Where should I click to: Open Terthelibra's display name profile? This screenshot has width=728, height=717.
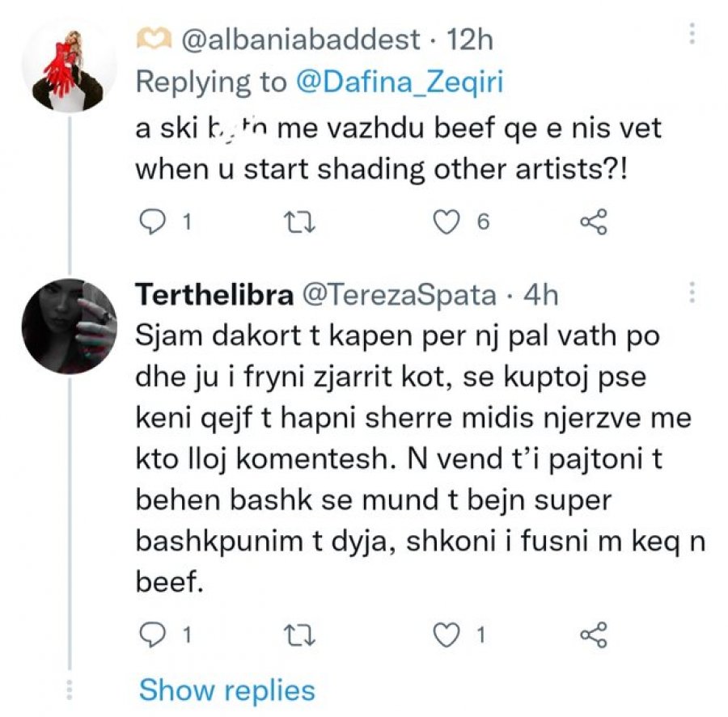[x=214, y=295]
